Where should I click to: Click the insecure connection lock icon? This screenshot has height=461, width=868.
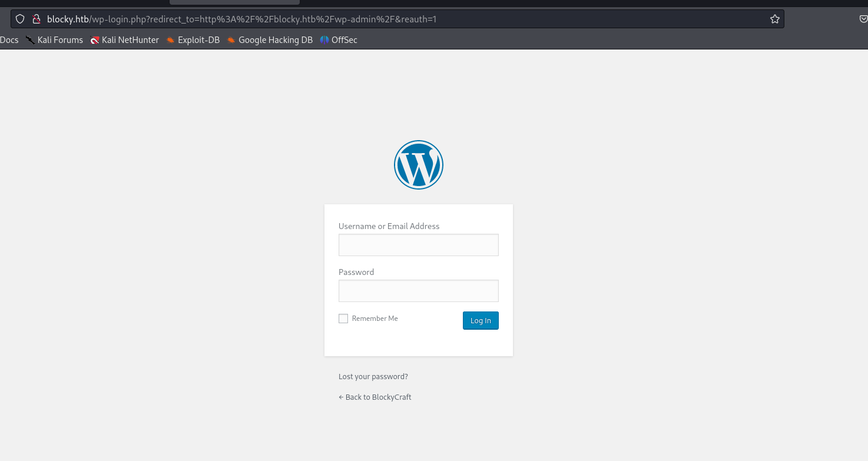(36, 19)
